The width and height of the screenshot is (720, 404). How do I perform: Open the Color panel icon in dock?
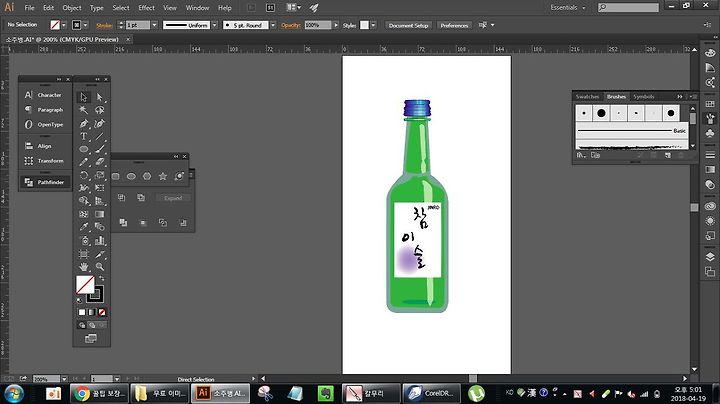pos(710,52)
